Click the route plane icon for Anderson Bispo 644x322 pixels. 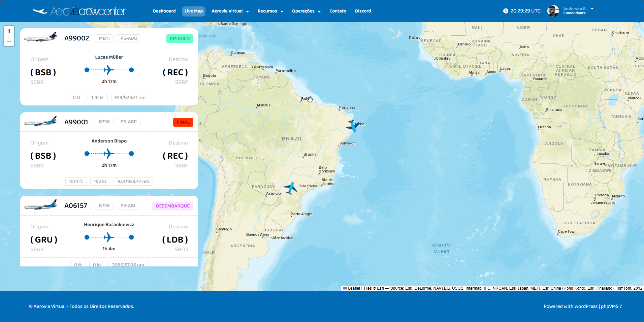(108, 154)
